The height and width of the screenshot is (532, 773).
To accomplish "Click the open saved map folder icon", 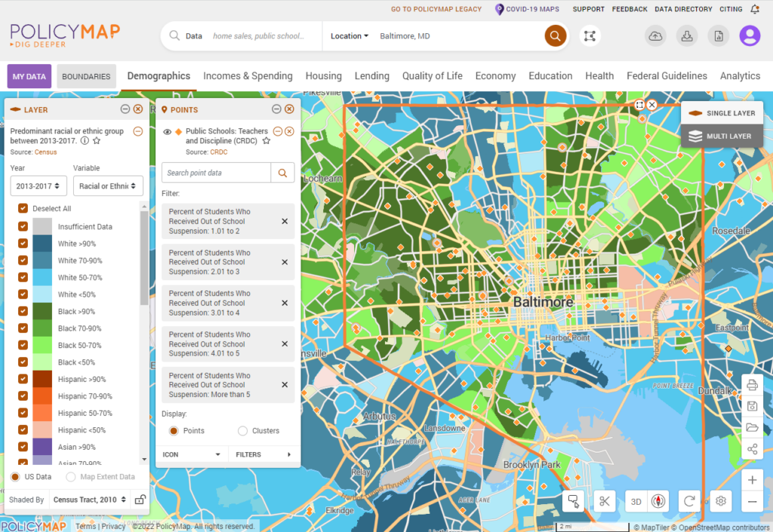I will point(753,427).
